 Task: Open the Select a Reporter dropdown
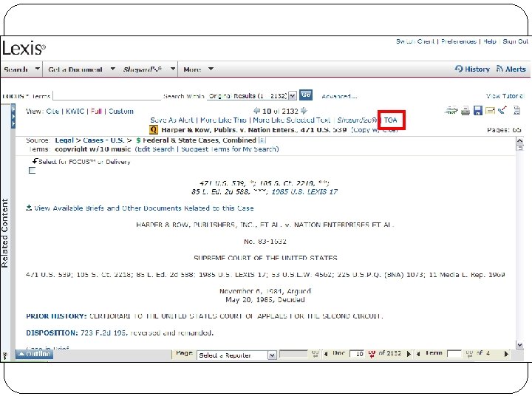(272, 355)
